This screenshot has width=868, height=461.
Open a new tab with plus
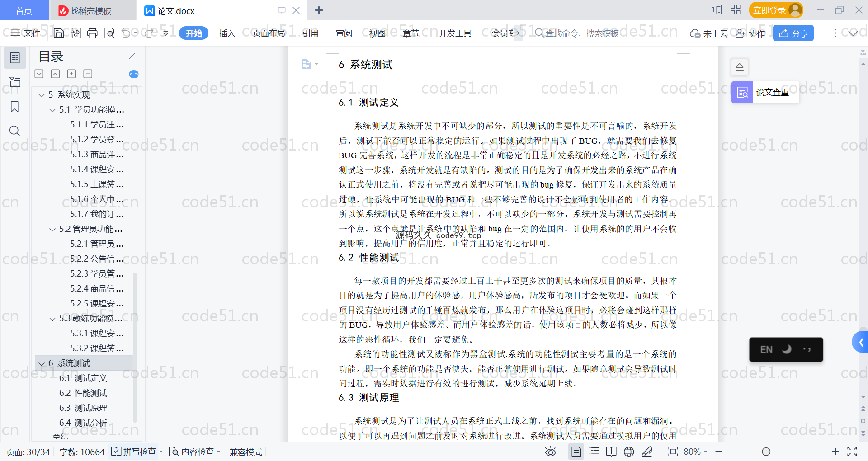[x=319, y=10]
